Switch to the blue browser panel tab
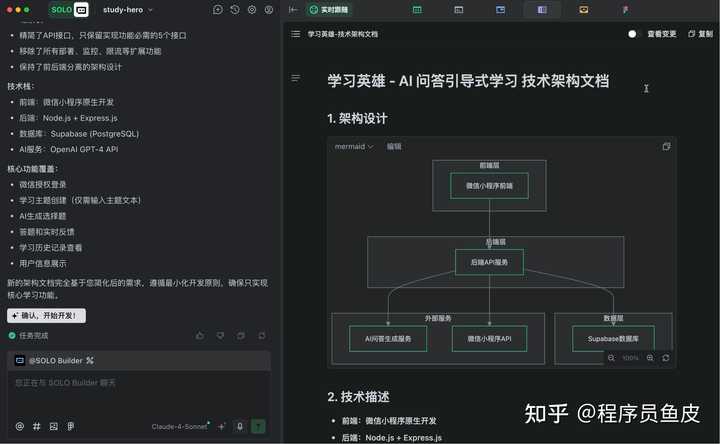 [x=500, y=10]
